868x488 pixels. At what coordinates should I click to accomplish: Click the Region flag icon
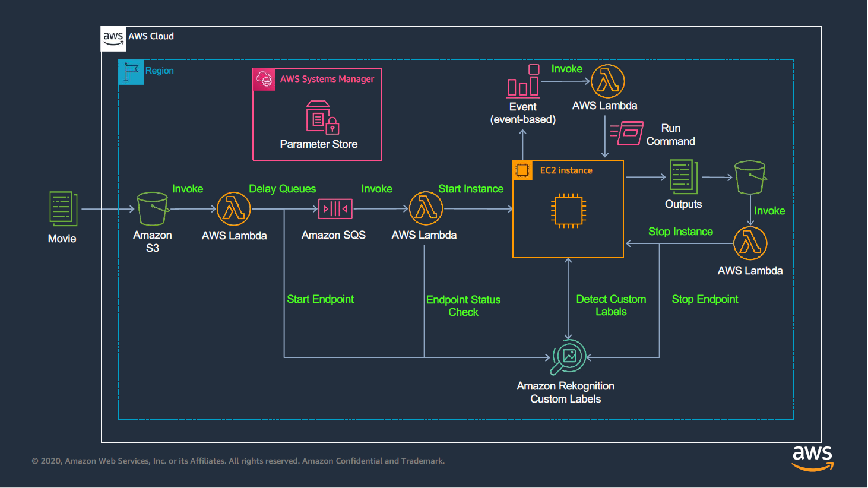click(x=131, y=72)
